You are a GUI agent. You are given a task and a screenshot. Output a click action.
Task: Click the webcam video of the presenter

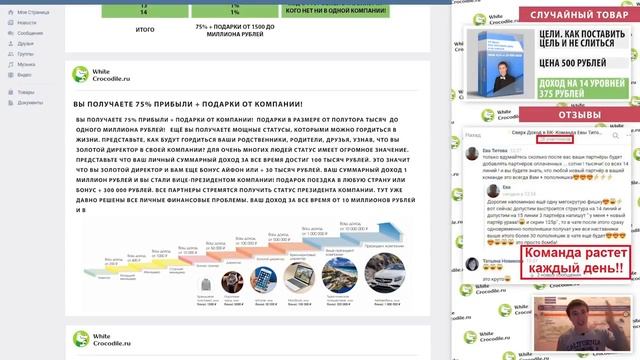(x=582, y=324)
